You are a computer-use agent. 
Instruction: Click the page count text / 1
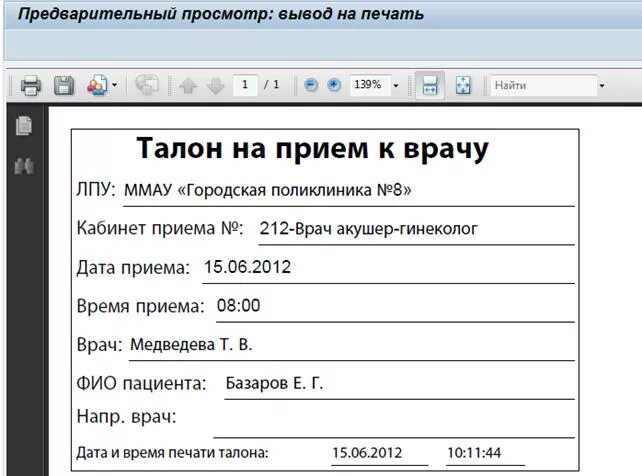[x=271, y=85]
